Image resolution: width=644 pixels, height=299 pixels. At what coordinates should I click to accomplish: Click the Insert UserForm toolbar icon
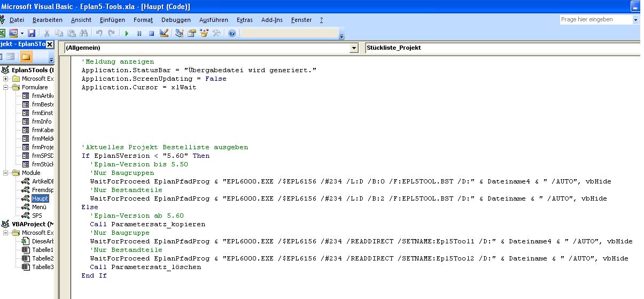pyautogui.click(x=13, y=33)
